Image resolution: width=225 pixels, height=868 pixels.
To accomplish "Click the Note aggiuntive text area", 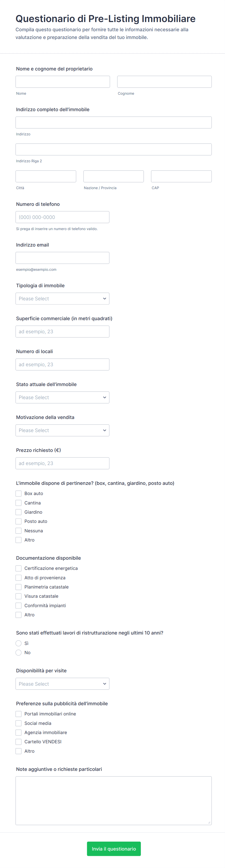I will click(x=113, y=800).
